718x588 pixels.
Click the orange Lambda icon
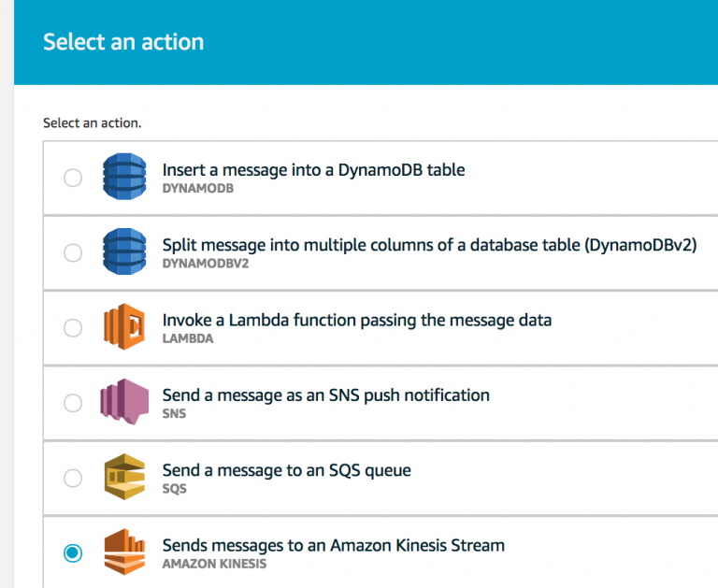click(124, 326)
